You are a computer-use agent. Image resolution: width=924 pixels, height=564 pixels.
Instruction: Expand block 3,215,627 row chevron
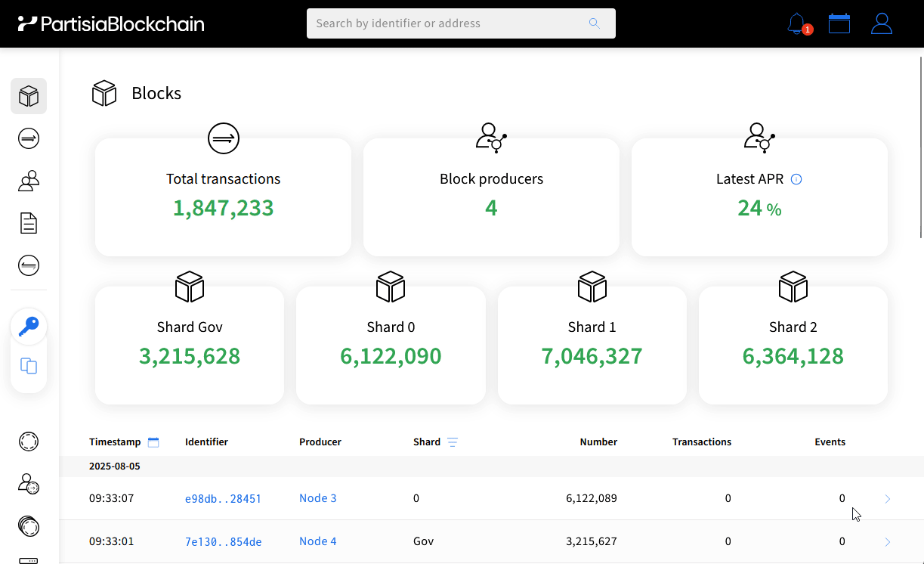(x=888, y=542)
